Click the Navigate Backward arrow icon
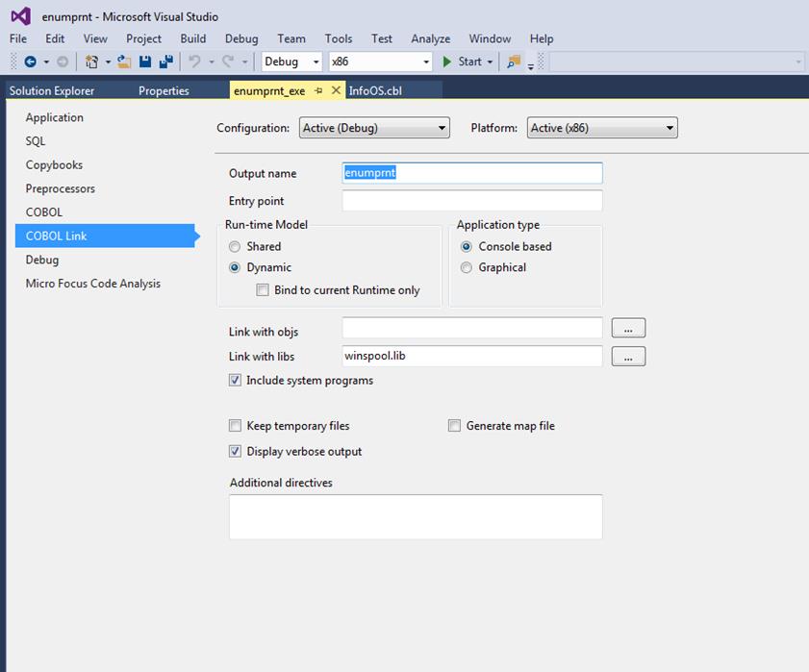The height and width of the screenshot is (672, 809). [x=30, y=62]
